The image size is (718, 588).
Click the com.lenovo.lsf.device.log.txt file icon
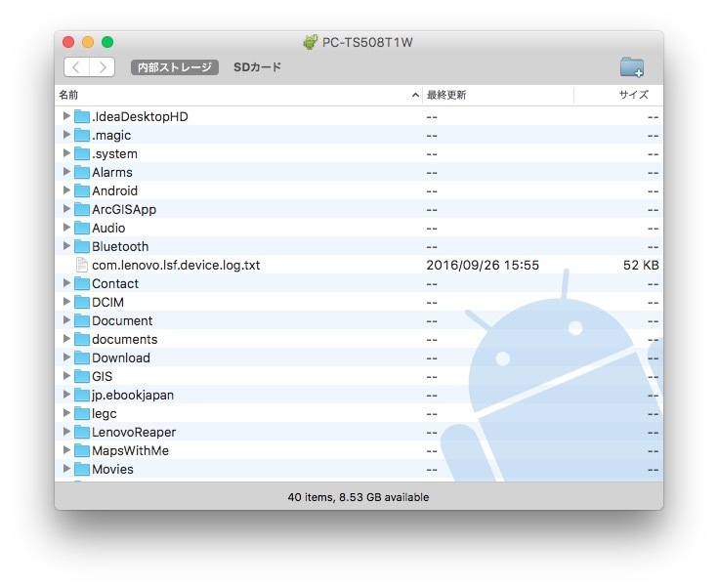(x=82, y=265)
